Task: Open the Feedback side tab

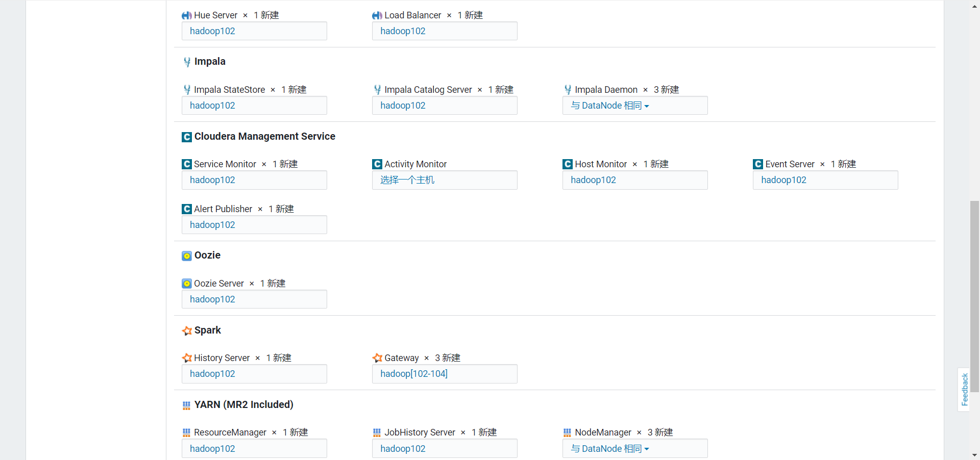Action: point(964,390)
